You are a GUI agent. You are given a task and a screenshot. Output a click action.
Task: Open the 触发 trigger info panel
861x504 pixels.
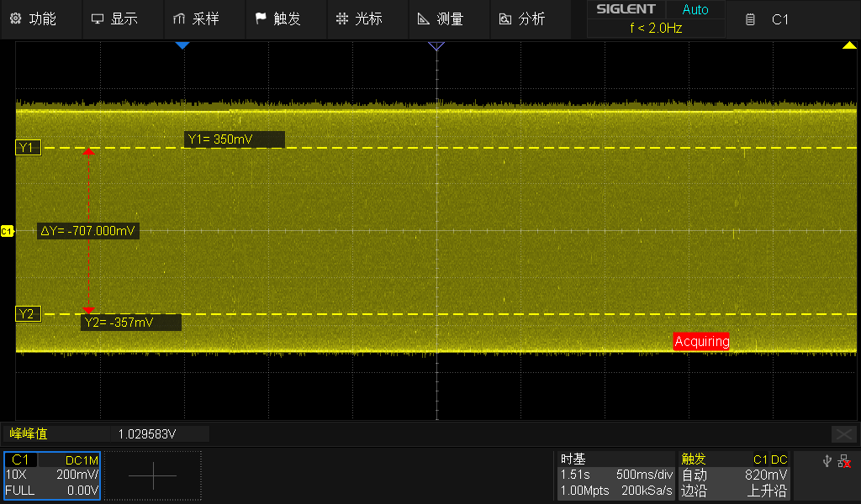(734, 475)
